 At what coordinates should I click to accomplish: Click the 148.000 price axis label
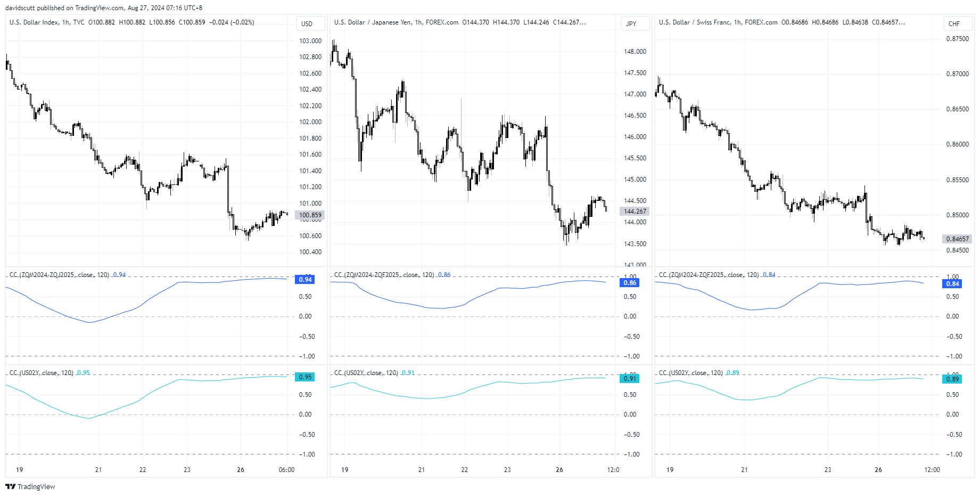click(635, 52)
